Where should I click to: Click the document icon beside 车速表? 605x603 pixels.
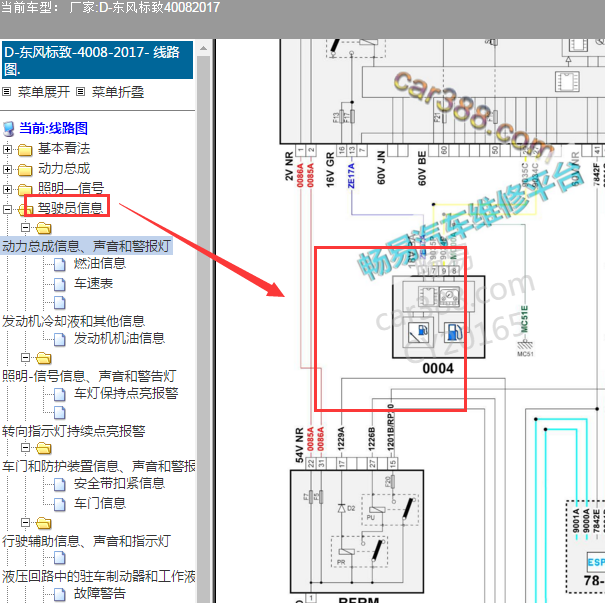pos(59,285)
